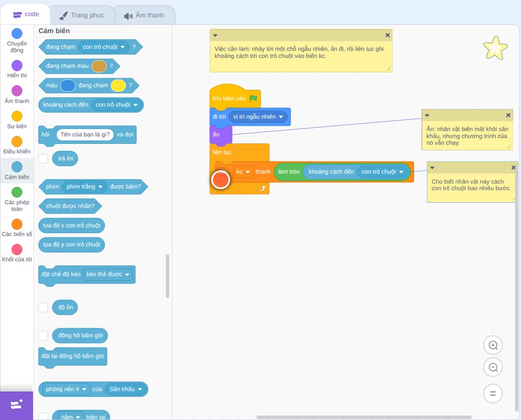Open the Âm thanh block category

click(17, 94)
